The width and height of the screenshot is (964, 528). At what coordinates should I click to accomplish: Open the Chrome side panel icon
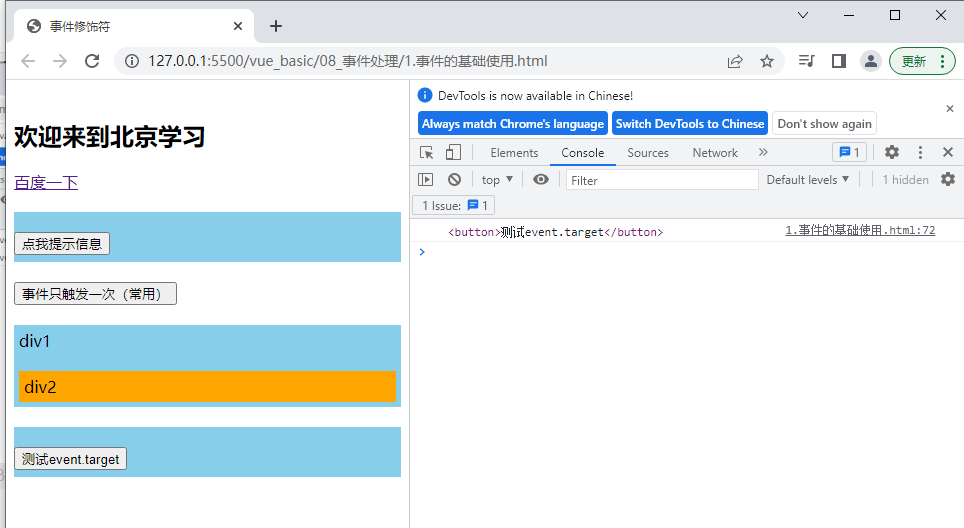point(839,61)
